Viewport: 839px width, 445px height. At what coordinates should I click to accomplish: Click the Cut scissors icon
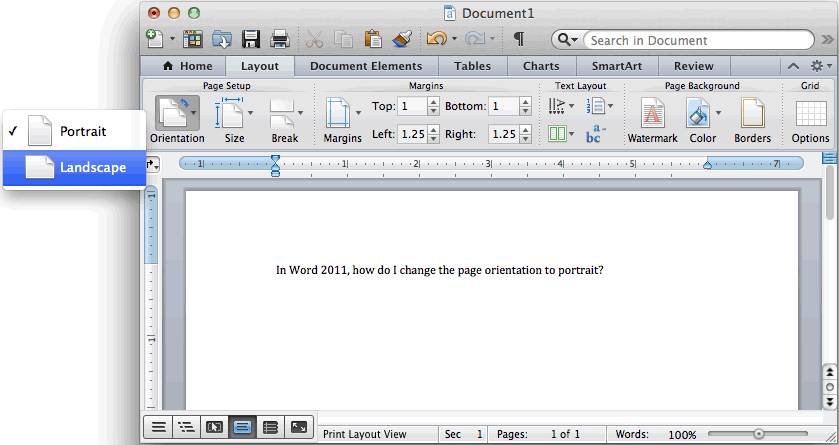coord(315,39)
